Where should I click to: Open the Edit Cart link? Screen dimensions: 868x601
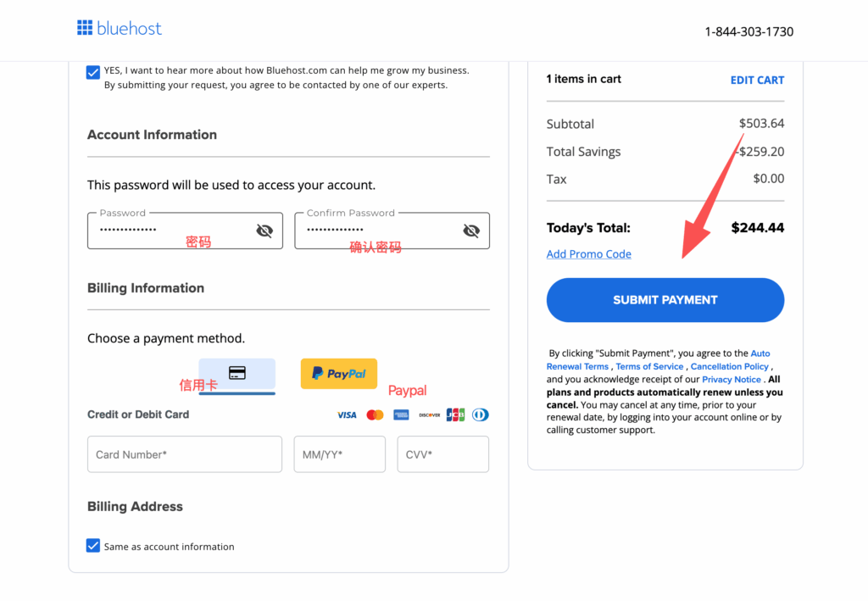[757, 80]
